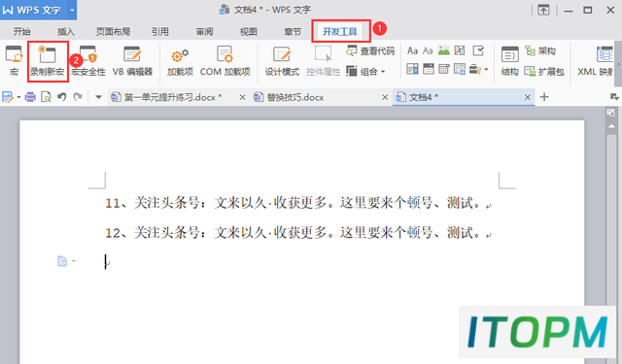The width and height of the screenshot is (622, 364).
Task: Expand the 组合 group dropdown
Action: [x=365, y=71]
